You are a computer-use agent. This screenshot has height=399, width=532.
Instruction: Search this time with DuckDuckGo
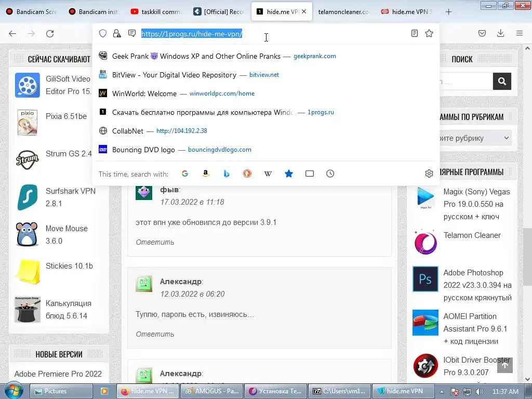tap(247, 174)
